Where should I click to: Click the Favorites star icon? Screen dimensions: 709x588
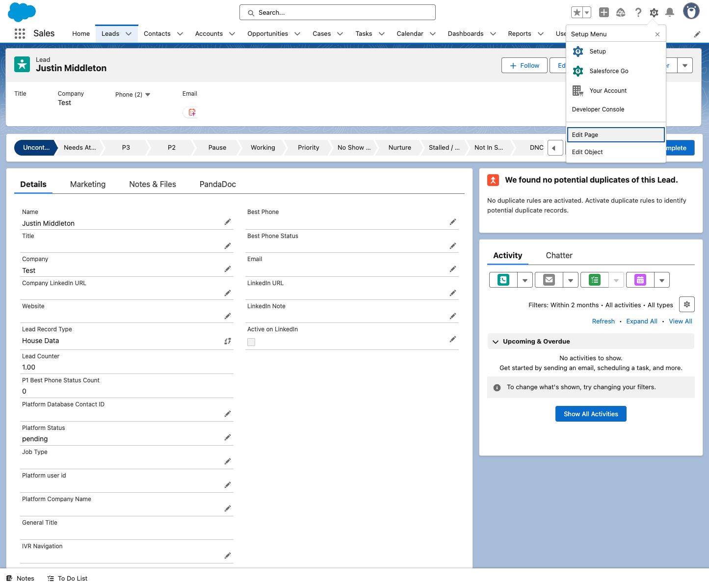(x=577, y=12)
